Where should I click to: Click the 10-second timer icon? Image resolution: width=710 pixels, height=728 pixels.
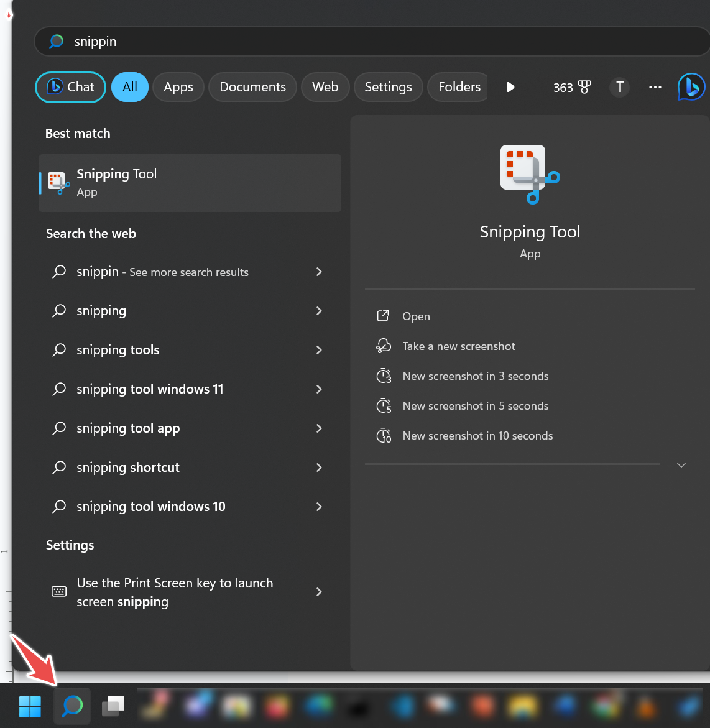(384, 436)
